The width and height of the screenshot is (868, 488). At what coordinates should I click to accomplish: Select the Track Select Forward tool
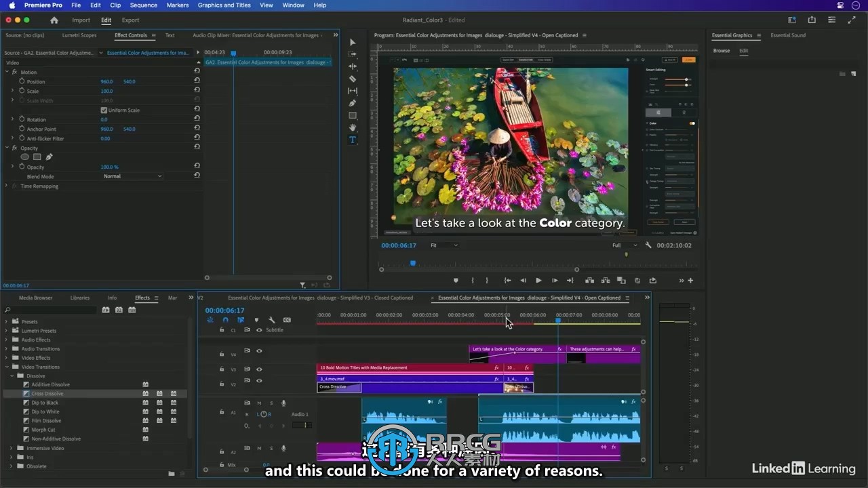point(353,54)
